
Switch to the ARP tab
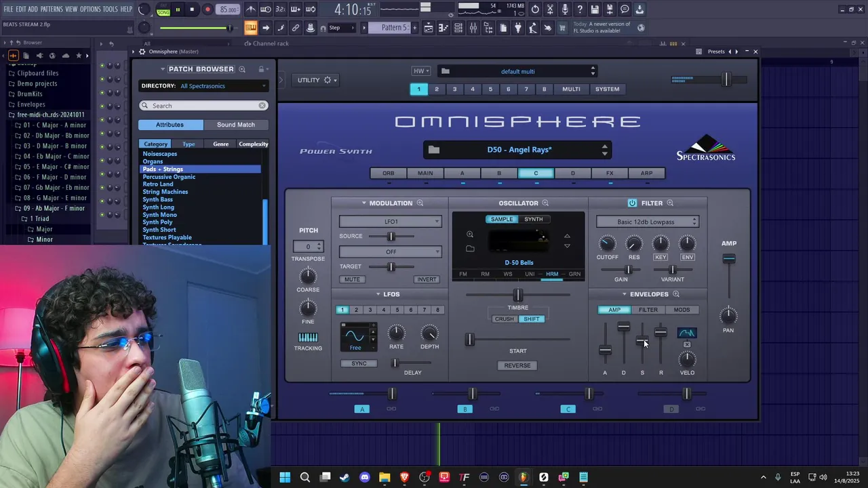[x=647, y=173]
